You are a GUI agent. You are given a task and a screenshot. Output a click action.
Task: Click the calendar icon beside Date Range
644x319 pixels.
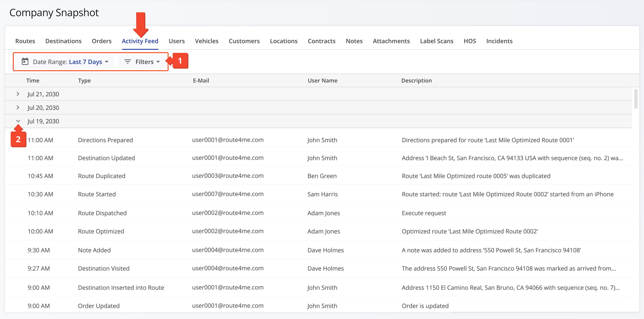[25, 61]
